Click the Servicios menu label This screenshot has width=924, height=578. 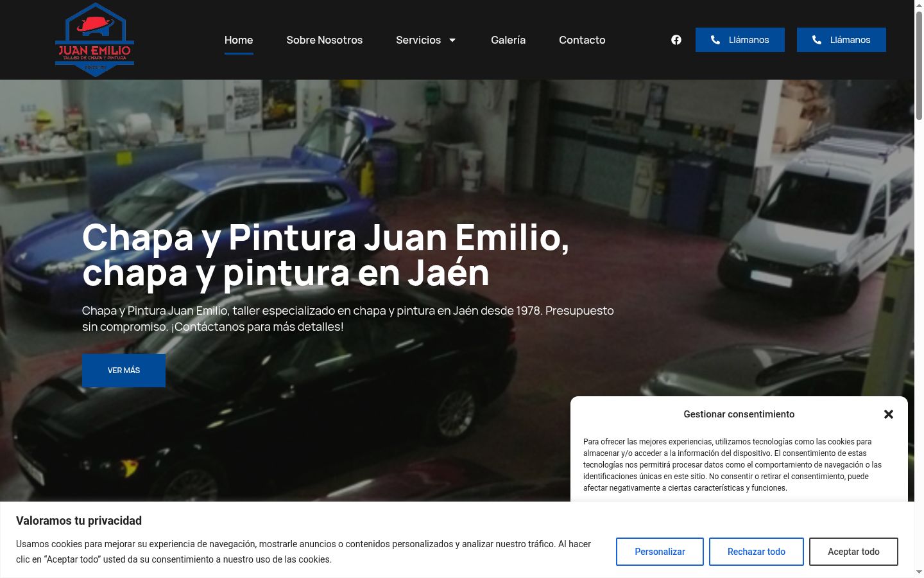pos(418,40)
